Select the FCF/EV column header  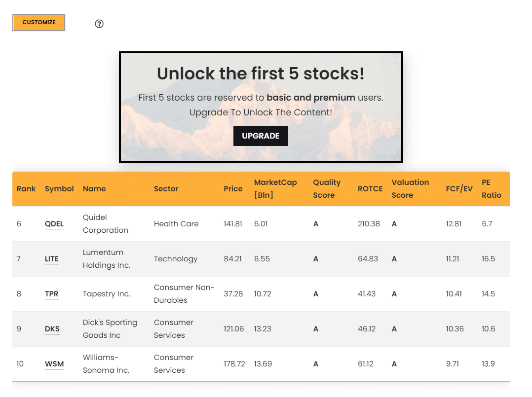pos(459,188)
